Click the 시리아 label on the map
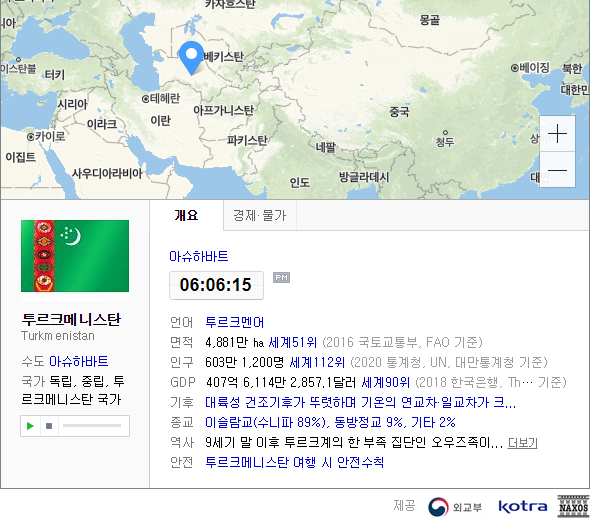591x521 pixels. 72,104
